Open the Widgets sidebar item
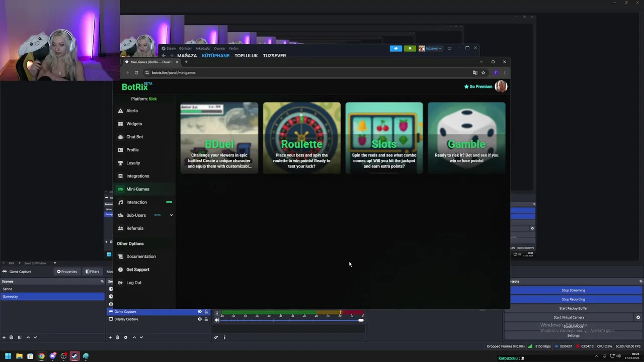644x362 pixels. pyautogui.click(x=134, y=124)
